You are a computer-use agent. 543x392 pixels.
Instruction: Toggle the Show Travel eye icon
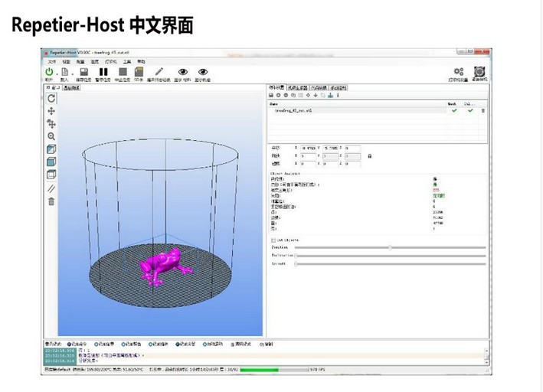pos(203,72)
